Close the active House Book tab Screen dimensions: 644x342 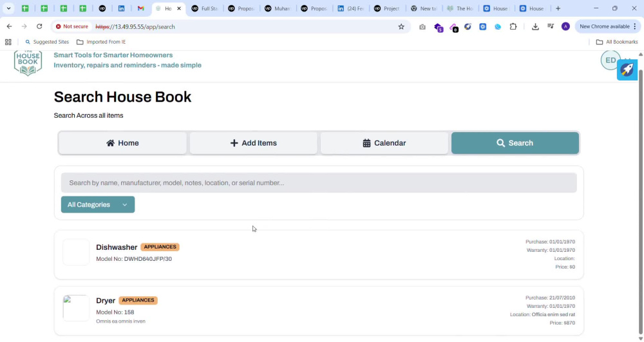pos(178,8)
